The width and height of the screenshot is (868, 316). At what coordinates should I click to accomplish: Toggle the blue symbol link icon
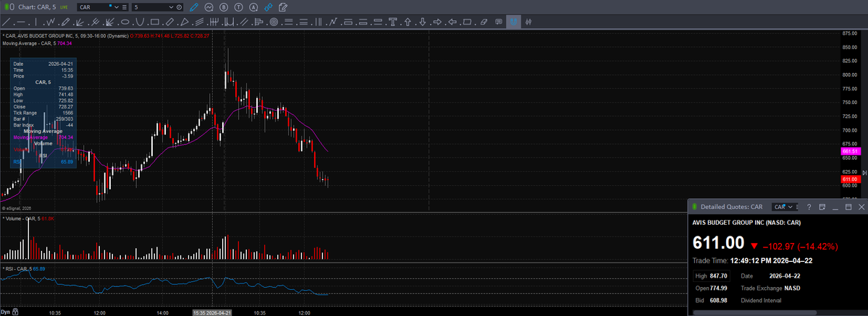(x=268, y=7)
